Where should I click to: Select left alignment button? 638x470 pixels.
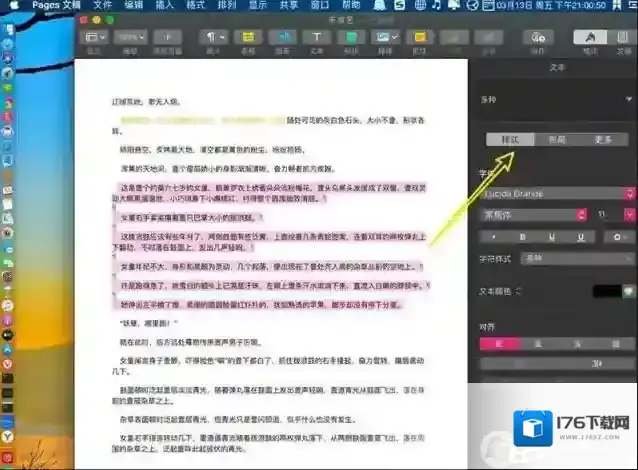500,344
